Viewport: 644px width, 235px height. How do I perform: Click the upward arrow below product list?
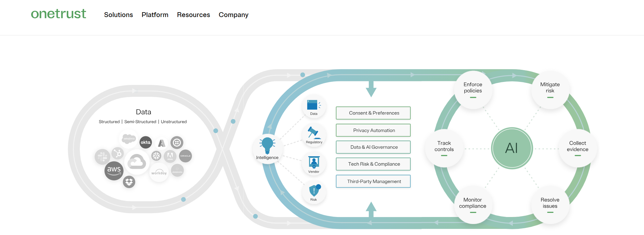click(371, 210)
